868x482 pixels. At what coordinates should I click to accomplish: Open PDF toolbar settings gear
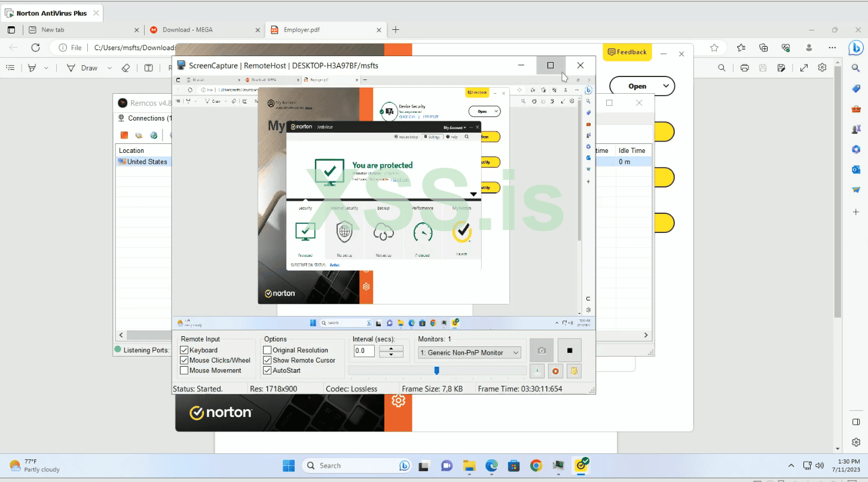coord(823,68)
